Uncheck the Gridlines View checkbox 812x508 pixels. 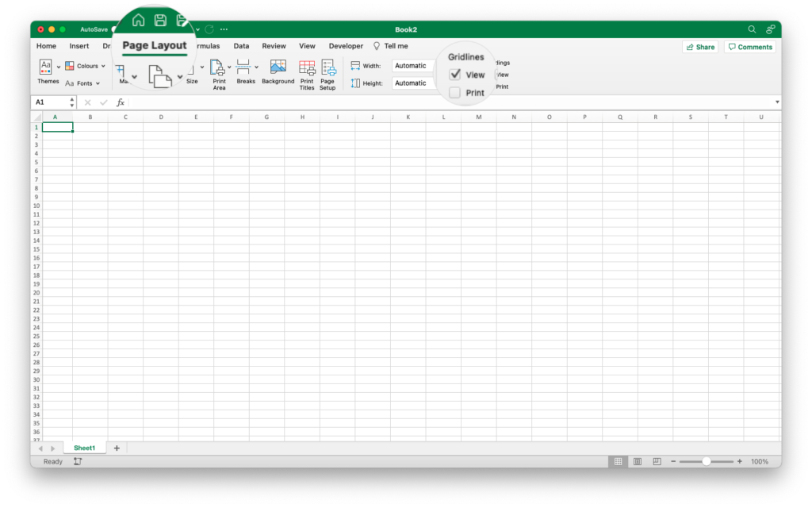point(455,75)
